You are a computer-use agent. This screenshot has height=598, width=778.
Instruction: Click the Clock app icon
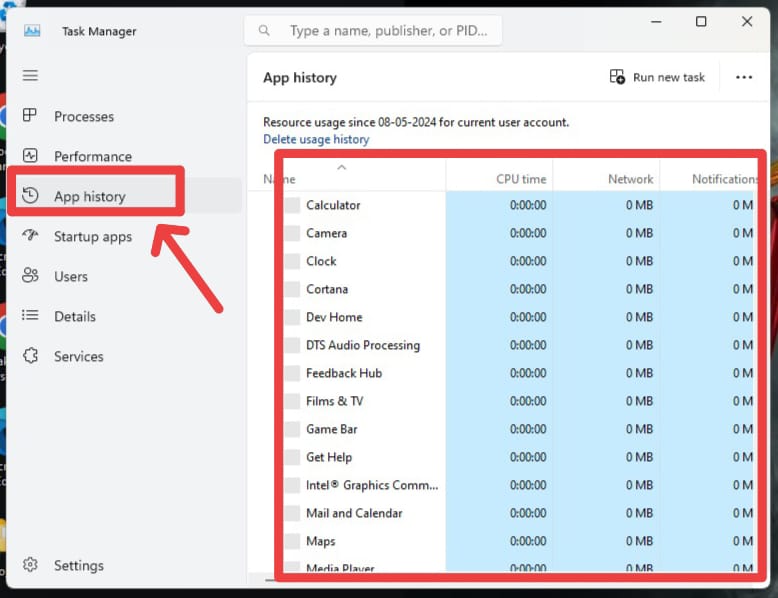click(292, 261)
